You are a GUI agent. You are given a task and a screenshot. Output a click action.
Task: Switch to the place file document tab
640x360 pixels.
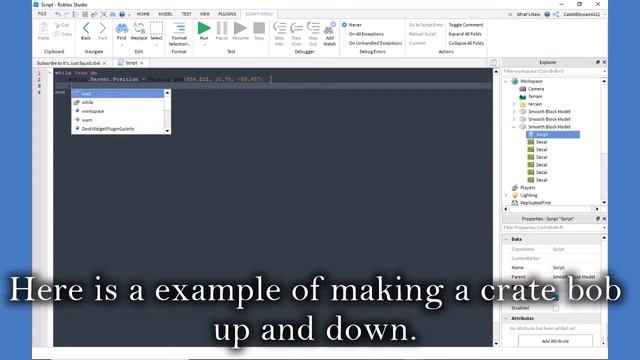click(68, 63)
